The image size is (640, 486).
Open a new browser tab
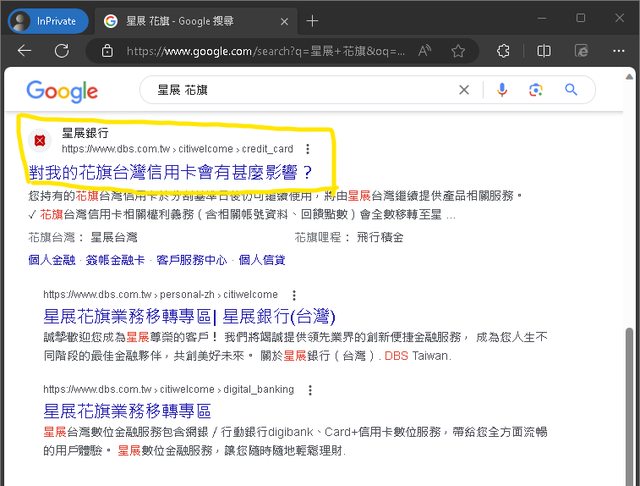[312, 20]
